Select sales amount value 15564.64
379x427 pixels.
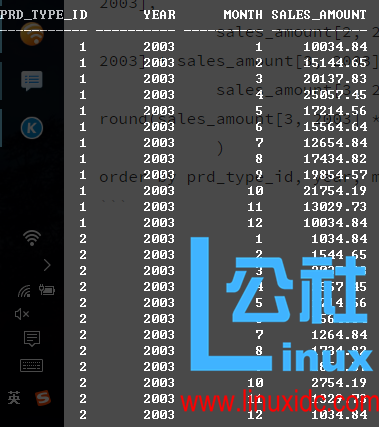pos(335,127)
